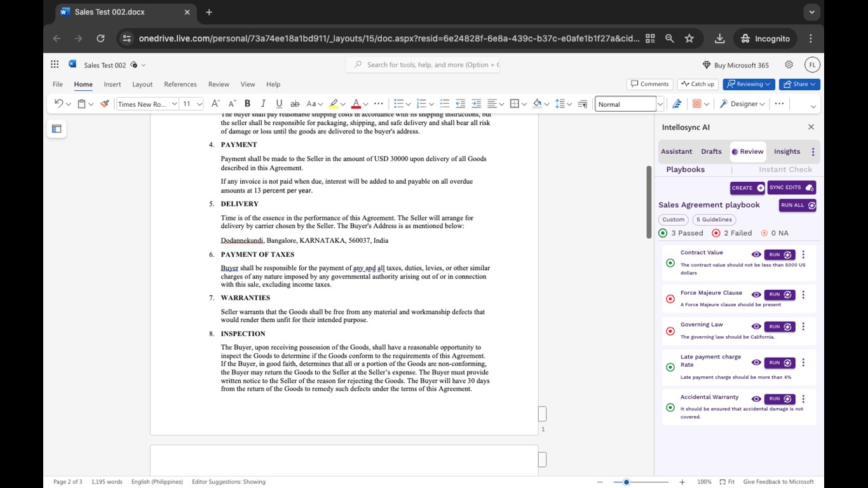Image resolution: width=868 pixels, height=488 pixels.
Task: Open the Comments pane
Action: [650, 84]
